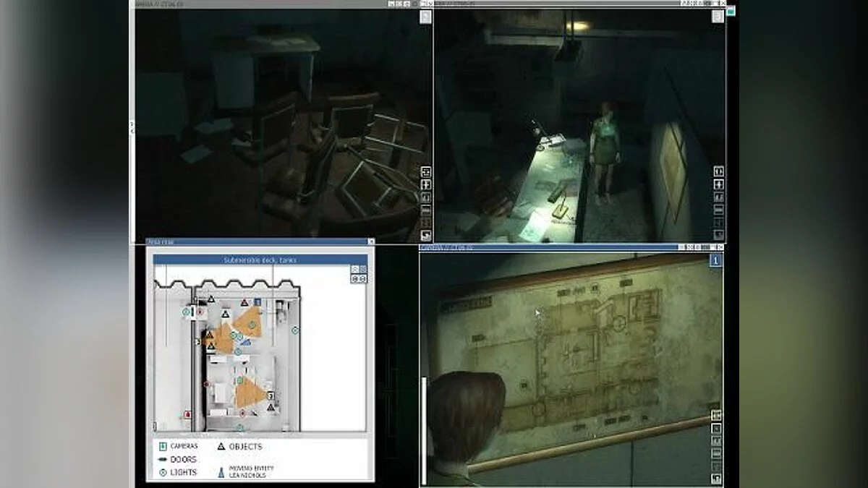Image resolution: width=868 pixels, height=488 pixels.
Task: Select camera marker '3' beside the lower orange cone
Action: click(x=271, y=396)
